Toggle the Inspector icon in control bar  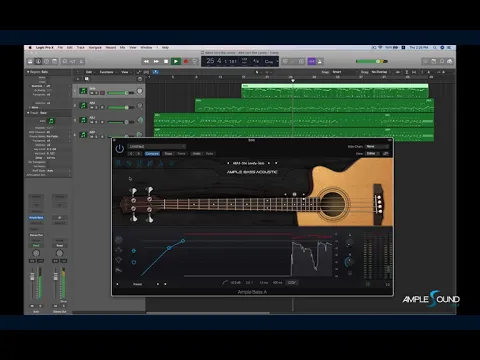pyautogui.click(x=38, y=61)
